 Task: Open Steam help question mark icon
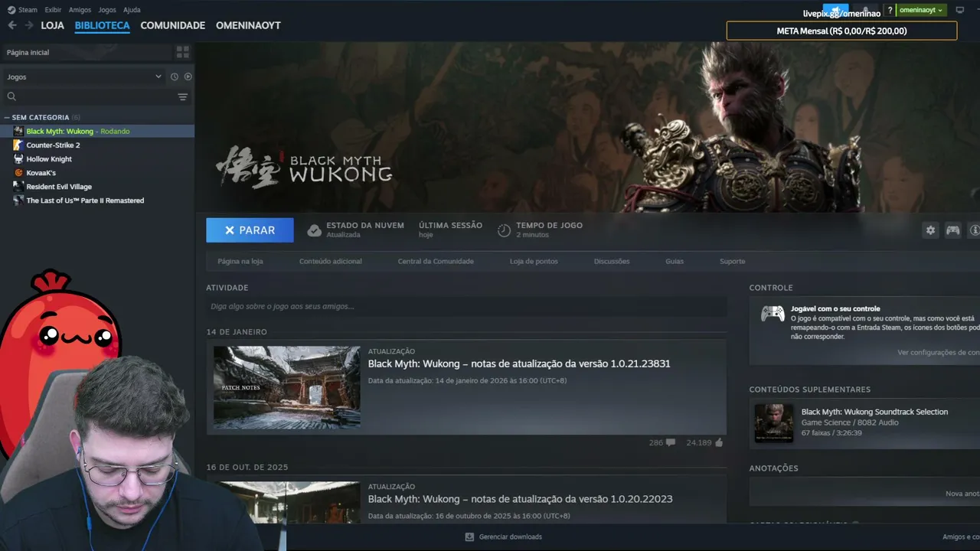890,10
